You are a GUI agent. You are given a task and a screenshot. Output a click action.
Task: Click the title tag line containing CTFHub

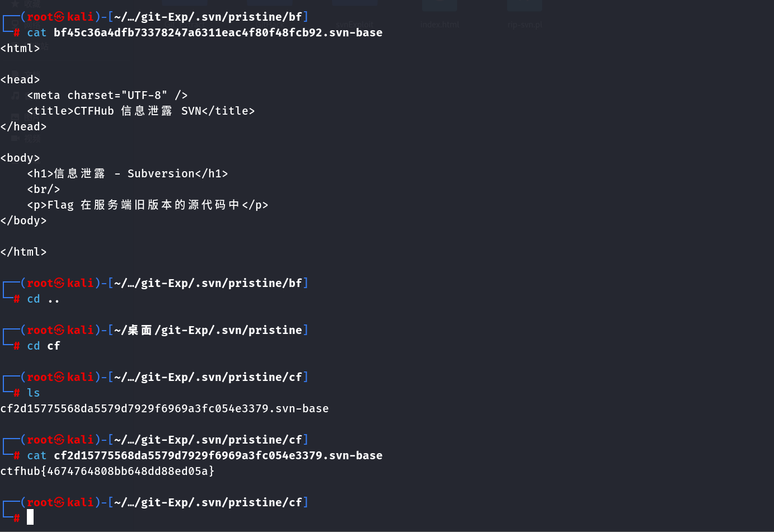[x=140, y=111]
